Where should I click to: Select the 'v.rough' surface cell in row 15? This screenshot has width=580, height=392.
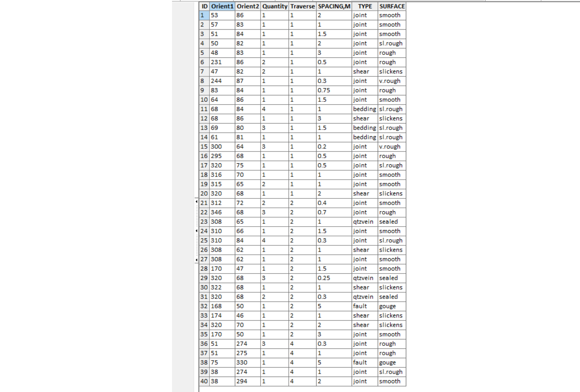[x=392, y=147]
